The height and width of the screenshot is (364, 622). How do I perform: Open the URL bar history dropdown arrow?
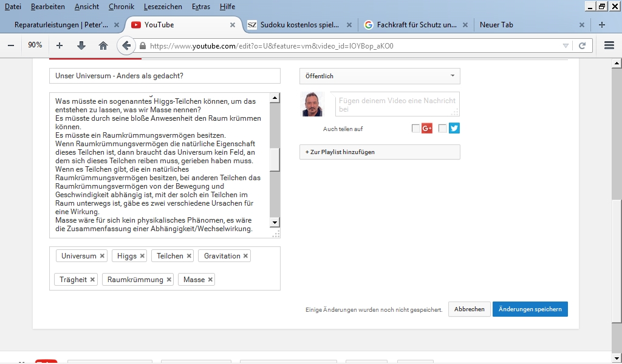(x=566, y=45)
